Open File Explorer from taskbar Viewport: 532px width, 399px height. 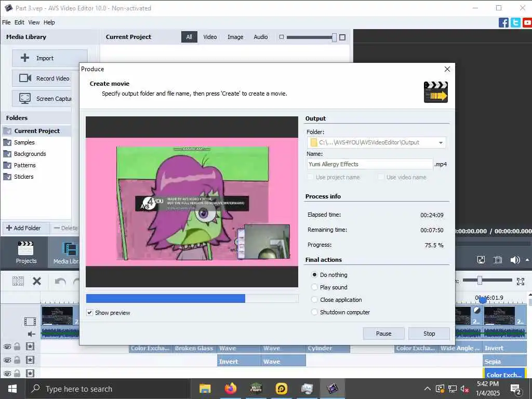(205, 389)
